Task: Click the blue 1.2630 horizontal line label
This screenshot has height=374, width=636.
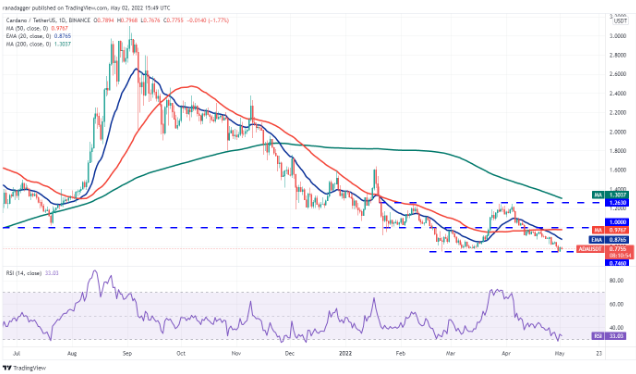Action: tap(617, 202)
